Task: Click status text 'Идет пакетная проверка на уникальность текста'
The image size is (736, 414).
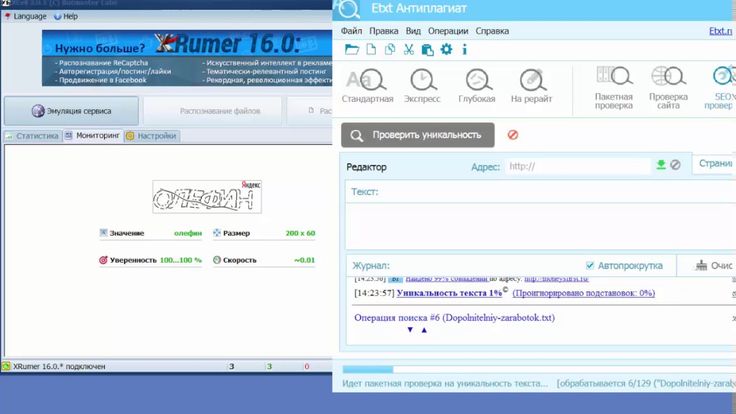Action: (x=445, y=383)
